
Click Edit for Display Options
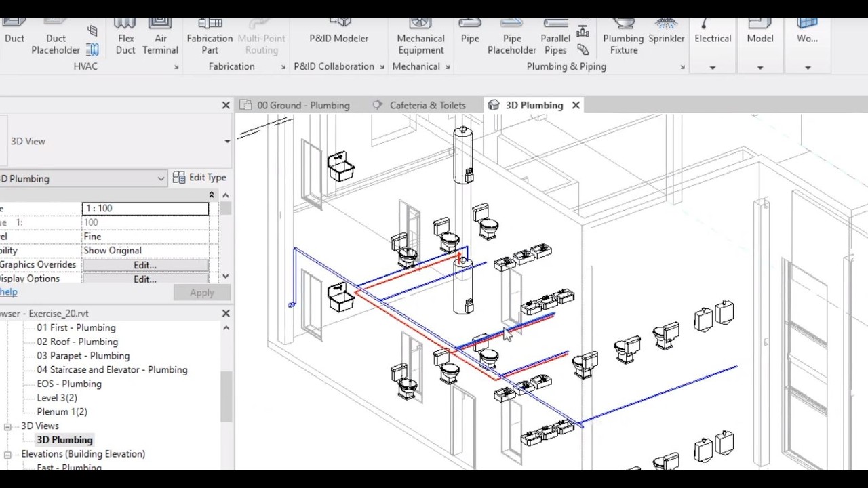point(145,279)
